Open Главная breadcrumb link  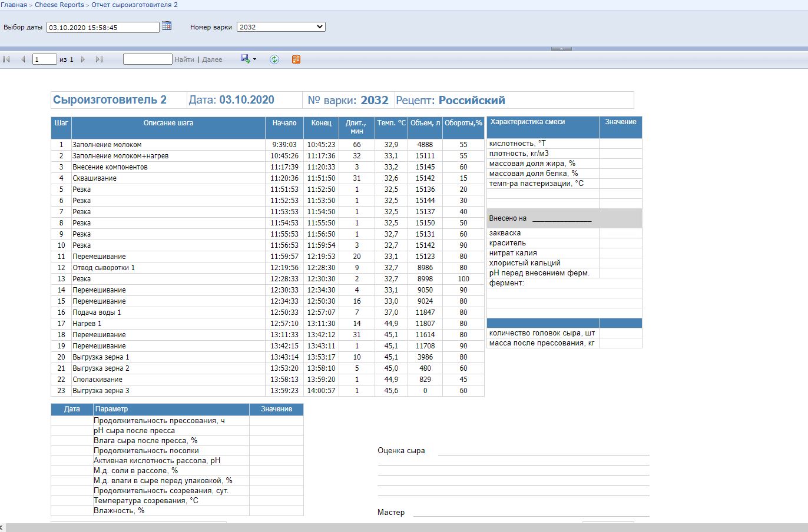[x=14, y=5]
